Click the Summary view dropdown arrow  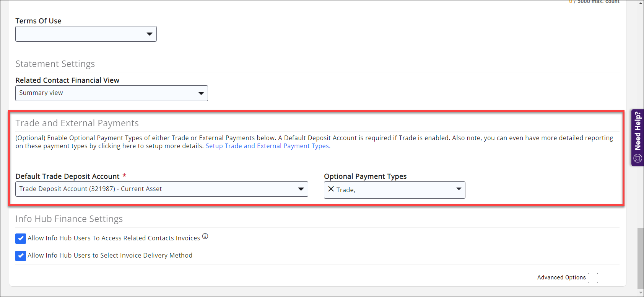201,93
